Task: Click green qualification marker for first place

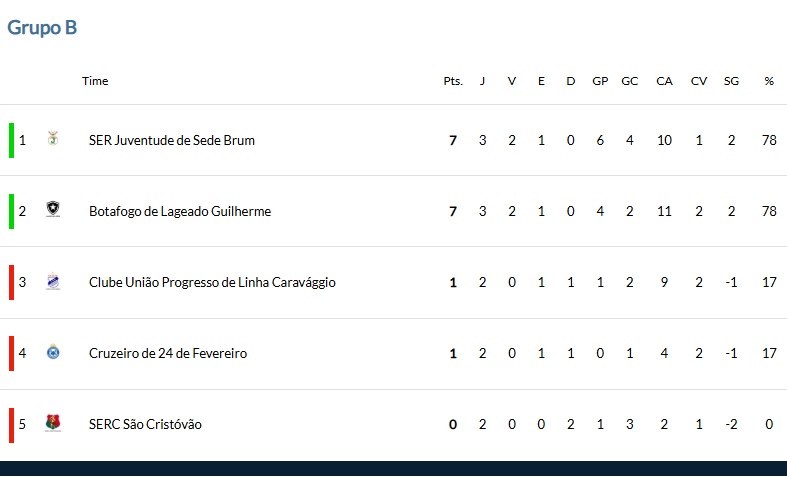Action: click(x=12, y=140)
